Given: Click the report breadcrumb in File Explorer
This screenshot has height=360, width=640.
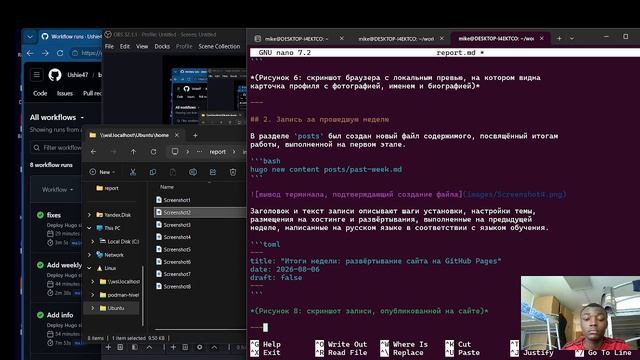Looking at the screenshot, I should point(218,152).
